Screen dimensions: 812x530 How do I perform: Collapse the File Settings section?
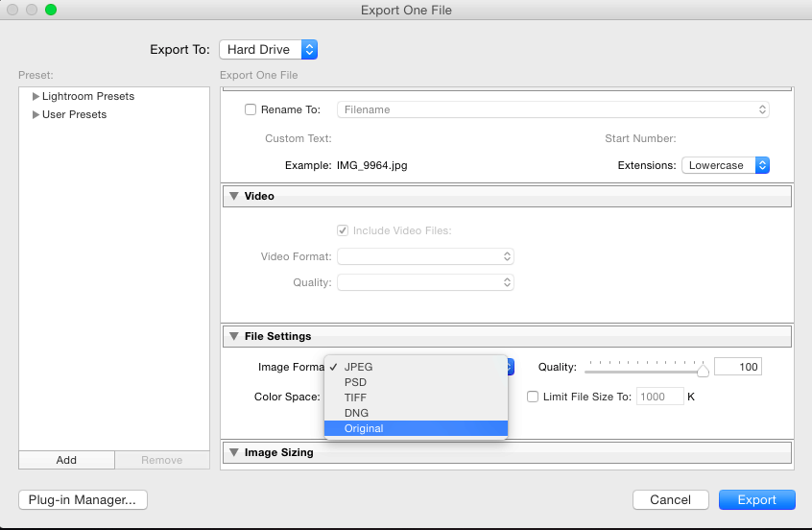click(233, 337)
